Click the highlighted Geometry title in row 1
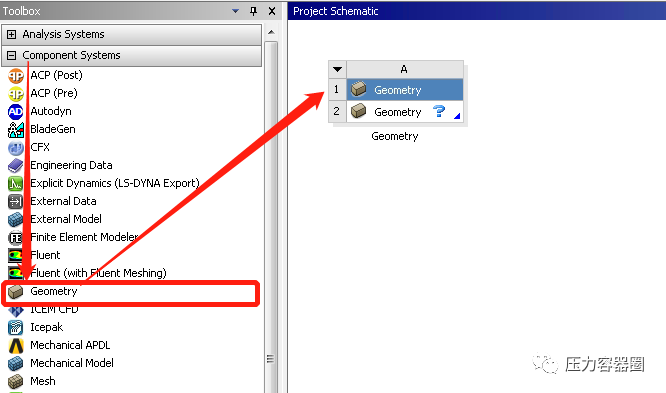 click(x=398, y=90)
